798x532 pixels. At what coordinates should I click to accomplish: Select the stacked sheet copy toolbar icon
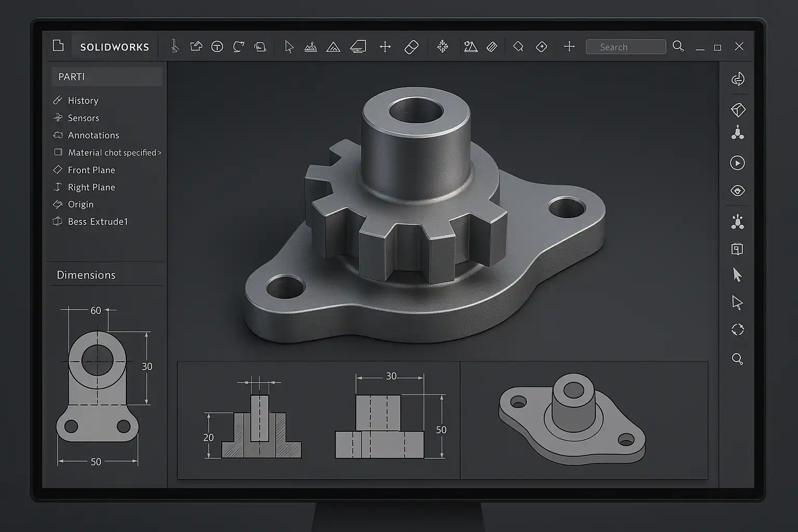pos(260,47)
